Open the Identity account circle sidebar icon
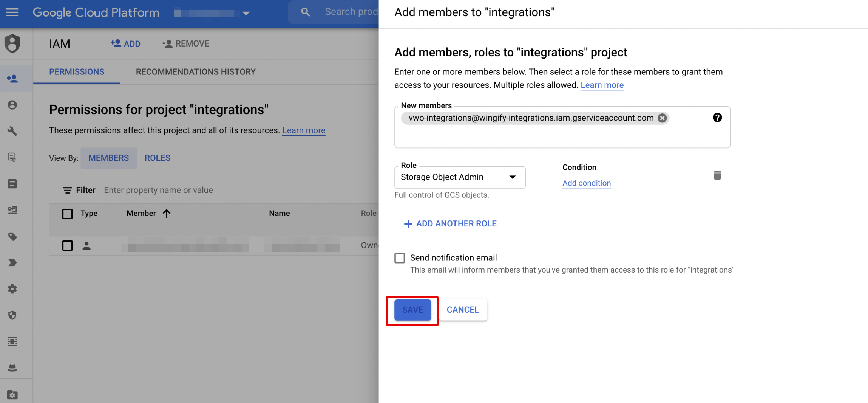The width and height of the screenshot is (868, 403). 12,105
